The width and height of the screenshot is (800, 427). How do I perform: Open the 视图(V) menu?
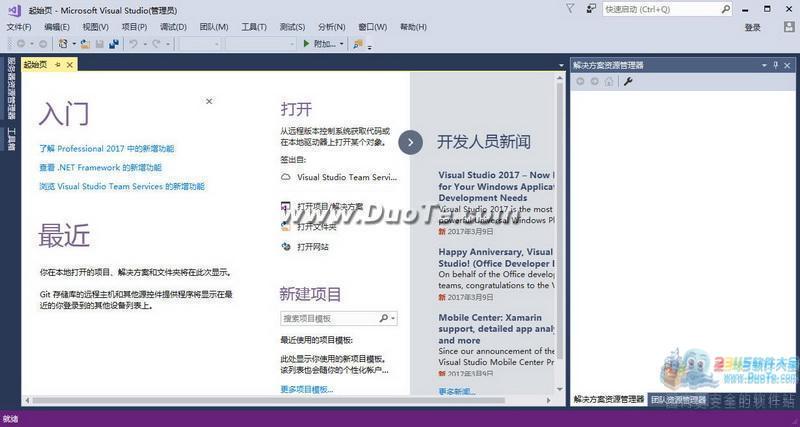[x=96, y=27]
